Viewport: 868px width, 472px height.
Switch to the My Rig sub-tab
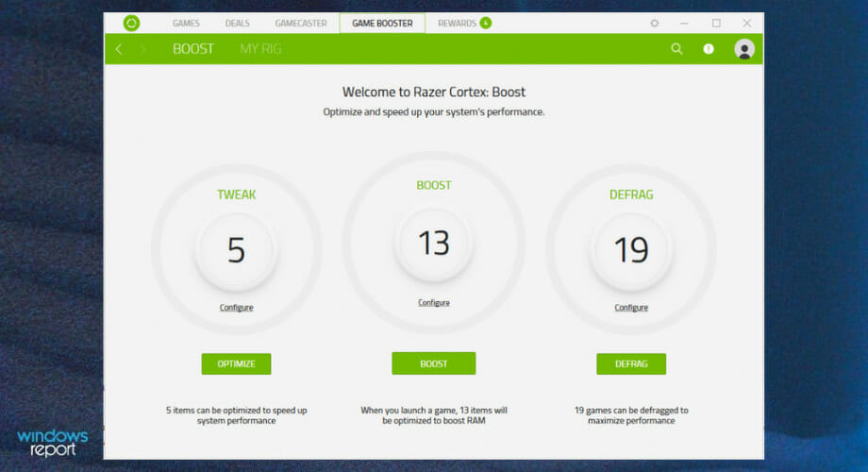(x=260, y=49)
